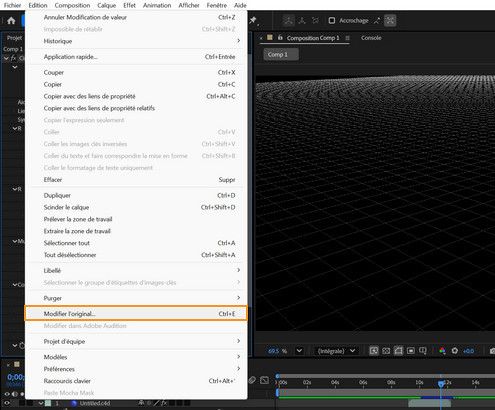Click the blue exposure value +0,0
495x410 pixels.
tap(469, 351)
